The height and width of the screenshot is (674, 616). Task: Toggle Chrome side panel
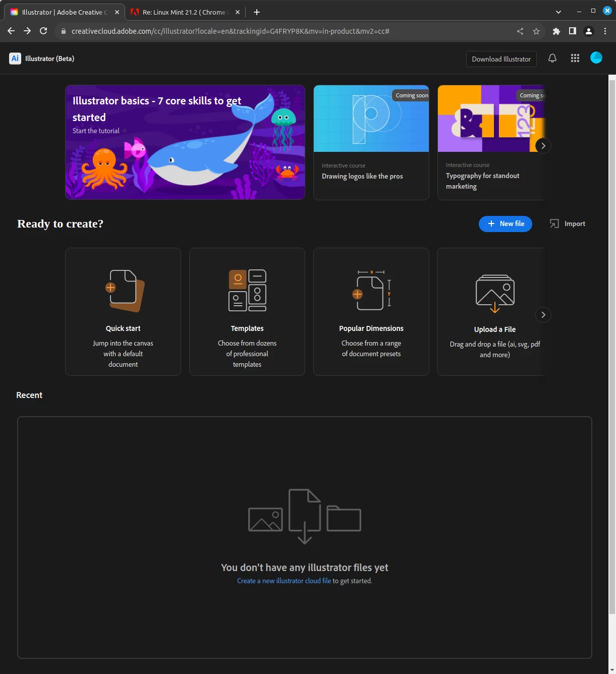[573, 31]
